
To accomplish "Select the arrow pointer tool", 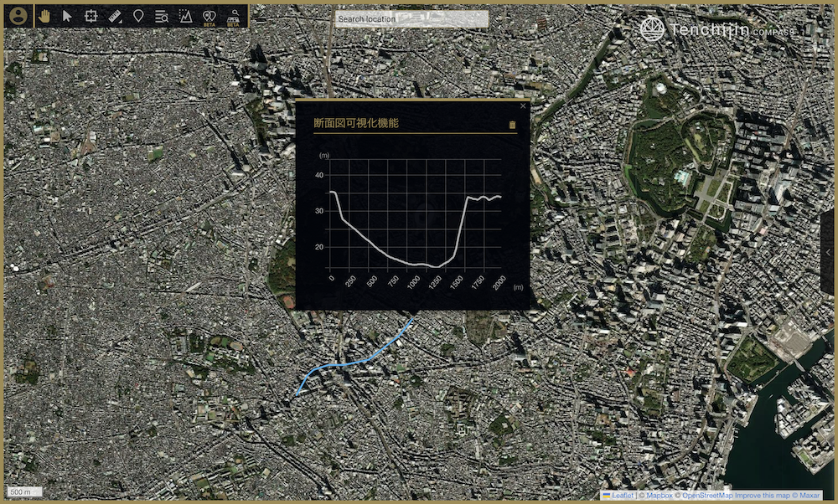I will pos(67,16).
